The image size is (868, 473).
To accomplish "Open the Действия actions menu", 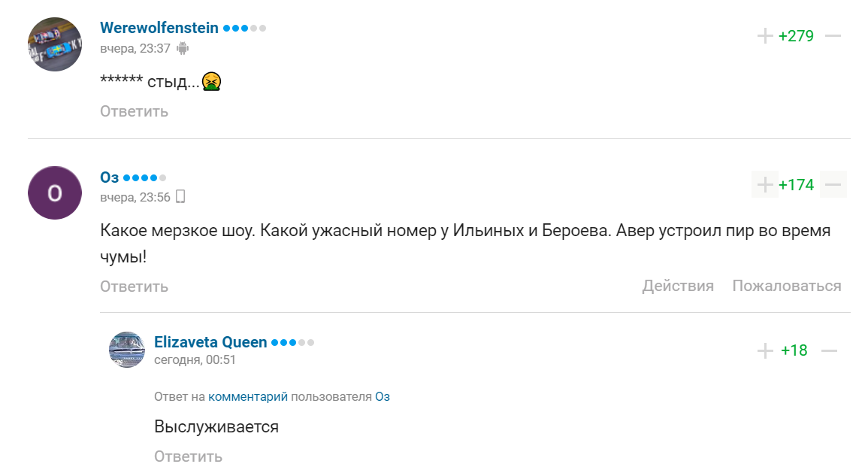I will click(x=678, y=286).
